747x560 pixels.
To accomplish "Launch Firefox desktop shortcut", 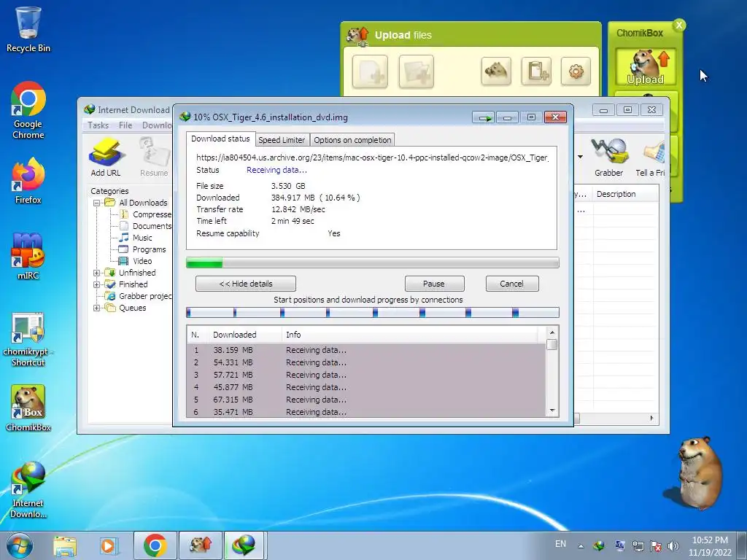I will tap(28, 181).
